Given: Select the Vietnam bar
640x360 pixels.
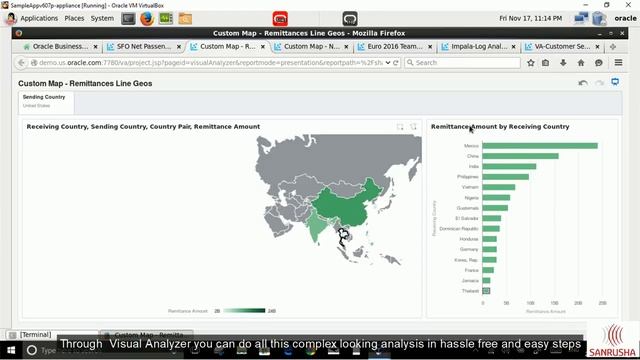Looking at the screenshot, I should tap(499, 187).
